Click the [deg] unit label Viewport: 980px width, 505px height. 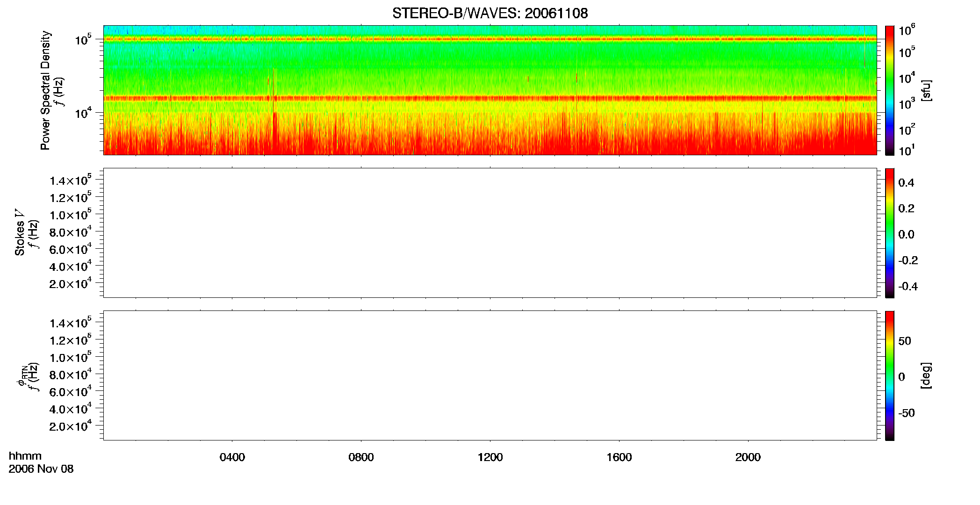(x=926, y=375)
